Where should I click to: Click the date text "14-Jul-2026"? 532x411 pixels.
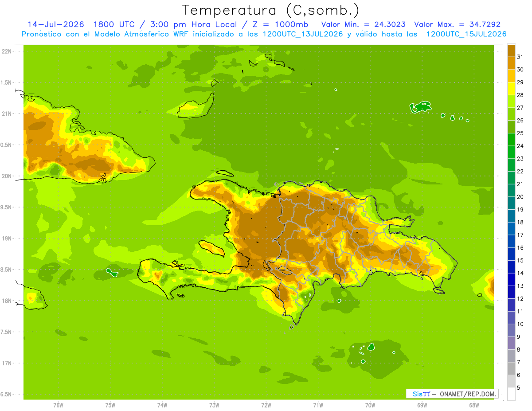(x=56, y=24)
